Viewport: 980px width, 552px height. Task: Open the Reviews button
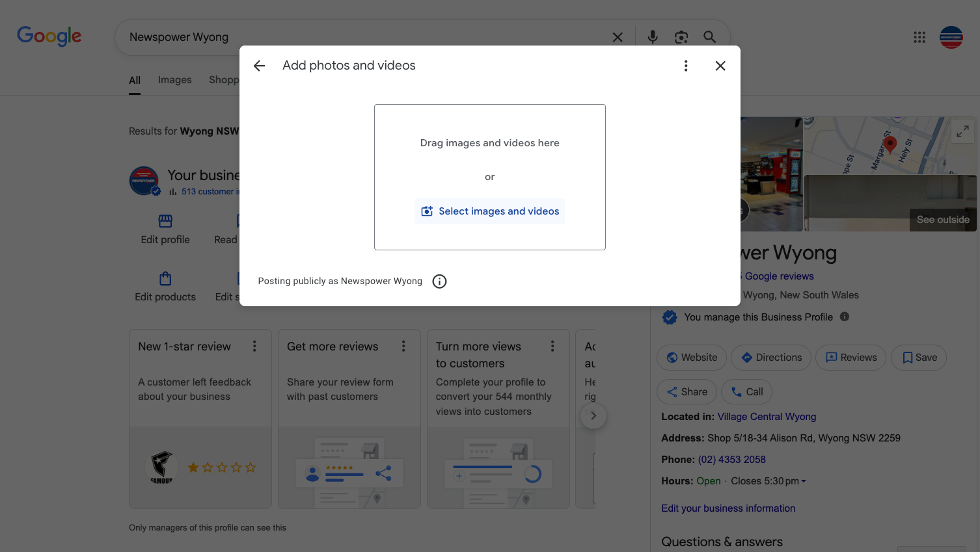(851, 358)
